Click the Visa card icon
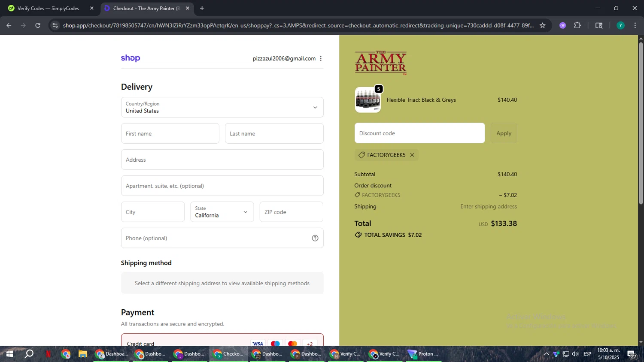 [x=258, y=344]
